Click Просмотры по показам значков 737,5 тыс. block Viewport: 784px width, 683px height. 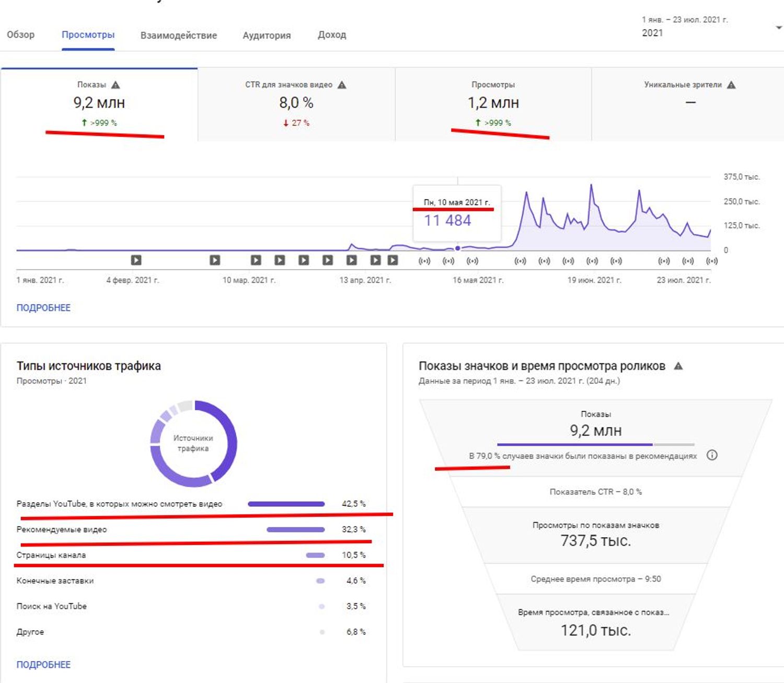[596, 535]
